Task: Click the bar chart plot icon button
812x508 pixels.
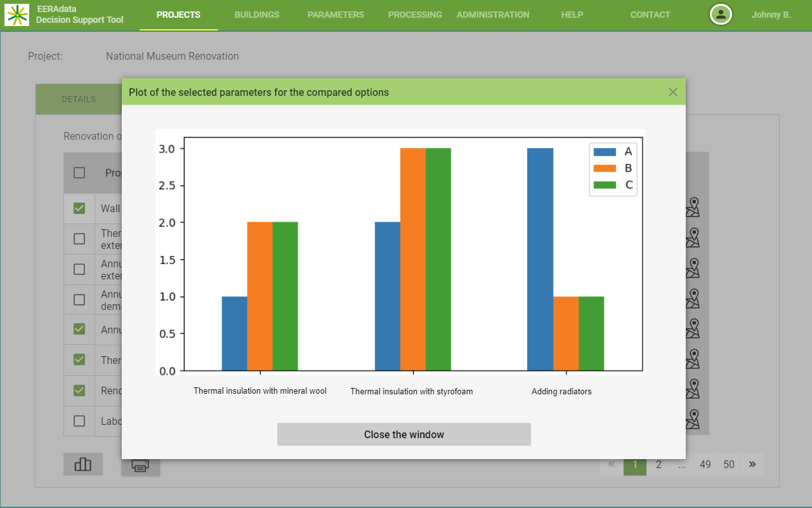Action: (x=83, y=464)
